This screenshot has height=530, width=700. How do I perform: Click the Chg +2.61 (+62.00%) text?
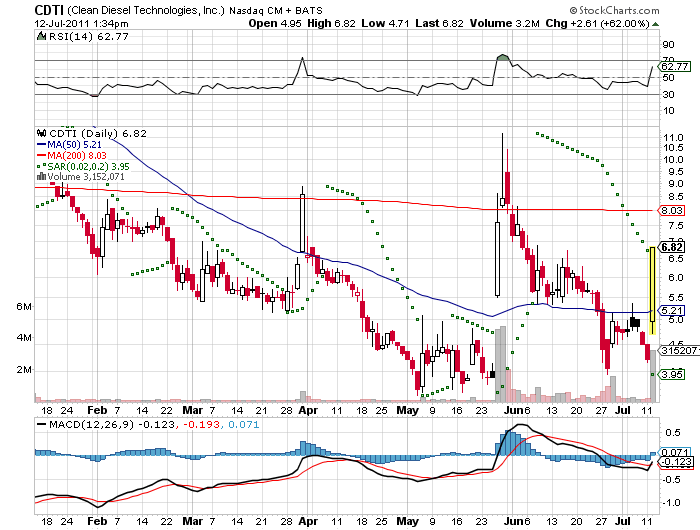(597, 23)
